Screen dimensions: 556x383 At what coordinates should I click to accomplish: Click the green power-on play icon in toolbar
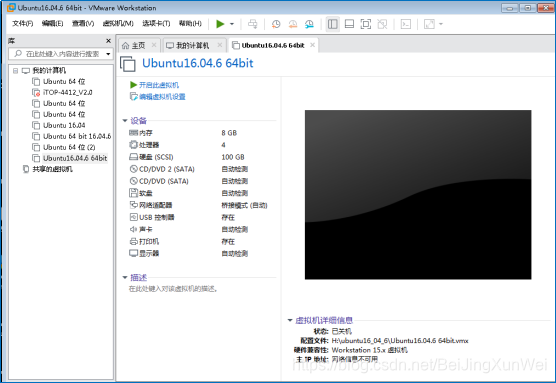(220, 24)
